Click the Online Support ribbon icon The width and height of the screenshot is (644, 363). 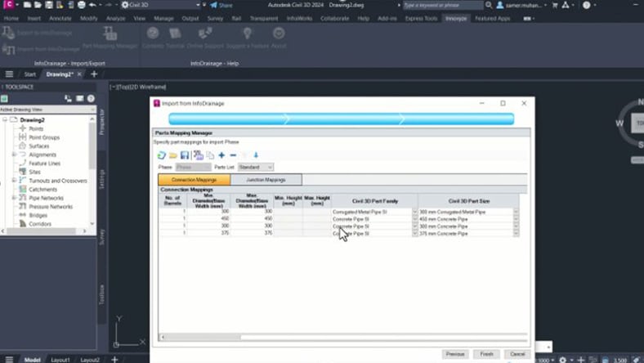tap(205, 34)
